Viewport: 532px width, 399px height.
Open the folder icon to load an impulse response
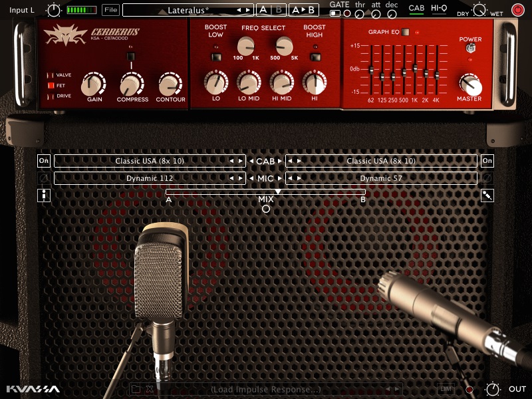click(x=136, y=390)
